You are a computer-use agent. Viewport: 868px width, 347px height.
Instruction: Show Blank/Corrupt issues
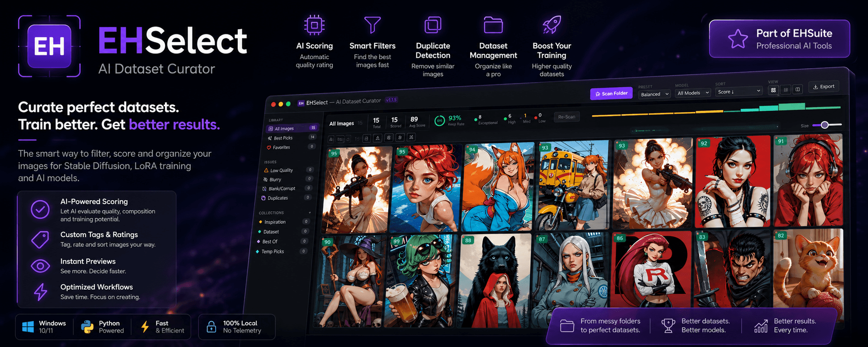(x=287, y=188)
